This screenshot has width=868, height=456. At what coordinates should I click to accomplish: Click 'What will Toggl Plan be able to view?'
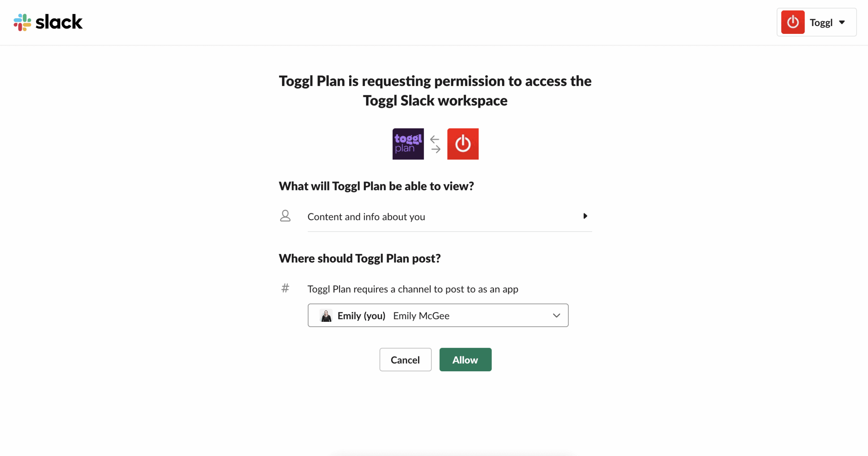(376, 186)
